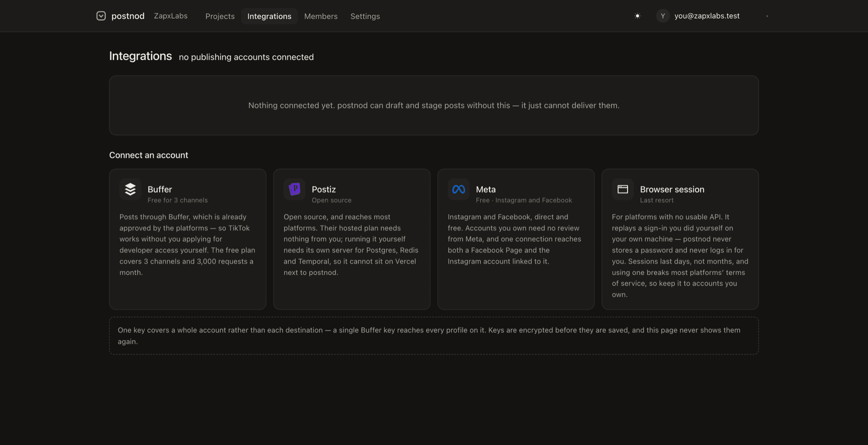
Task: Click the Browser session description paragraph
Action: [680, 256]
